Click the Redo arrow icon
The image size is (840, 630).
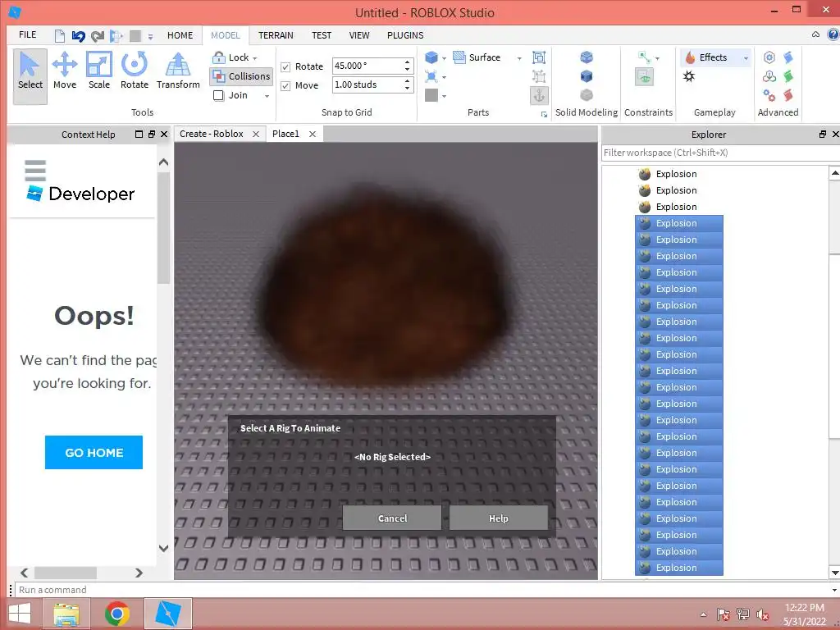coord(98,36)
